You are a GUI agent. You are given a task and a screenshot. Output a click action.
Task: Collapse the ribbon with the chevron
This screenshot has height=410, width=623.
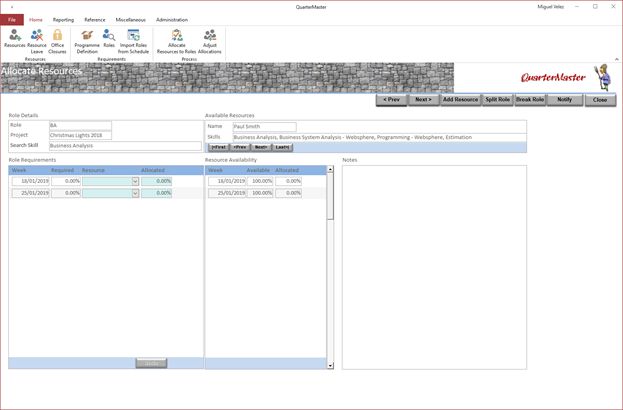[617, 59]
